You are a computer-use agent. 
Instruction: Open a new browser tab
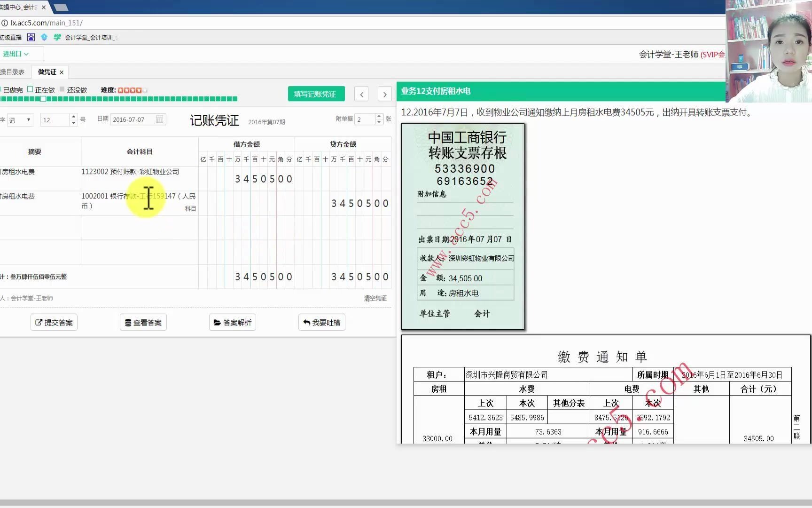click(x=61, y=8)
